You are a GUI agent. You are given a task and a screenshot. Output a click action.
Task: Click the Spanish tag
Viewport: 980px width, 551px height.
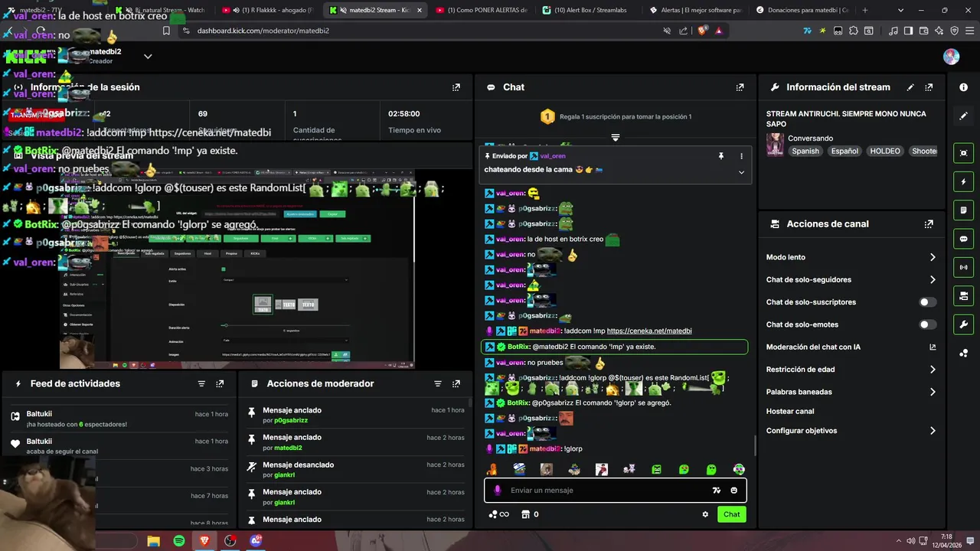click(805, 152)
